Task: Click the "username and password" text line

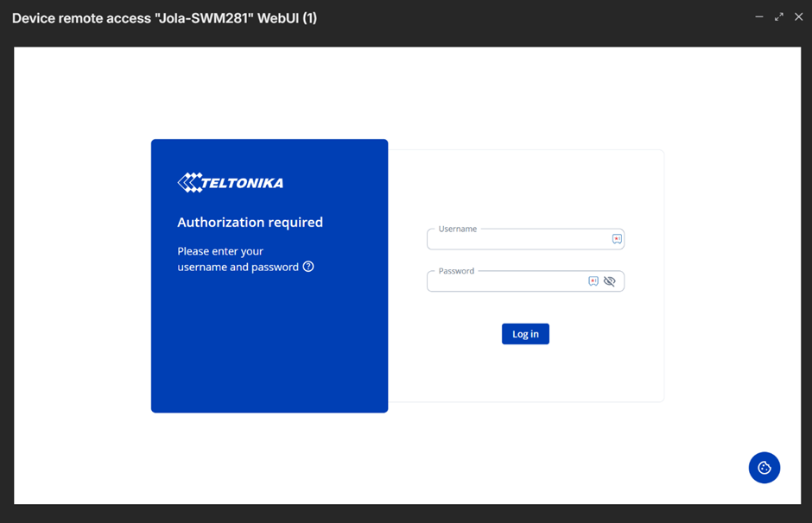Action: (x=238, y=267)
